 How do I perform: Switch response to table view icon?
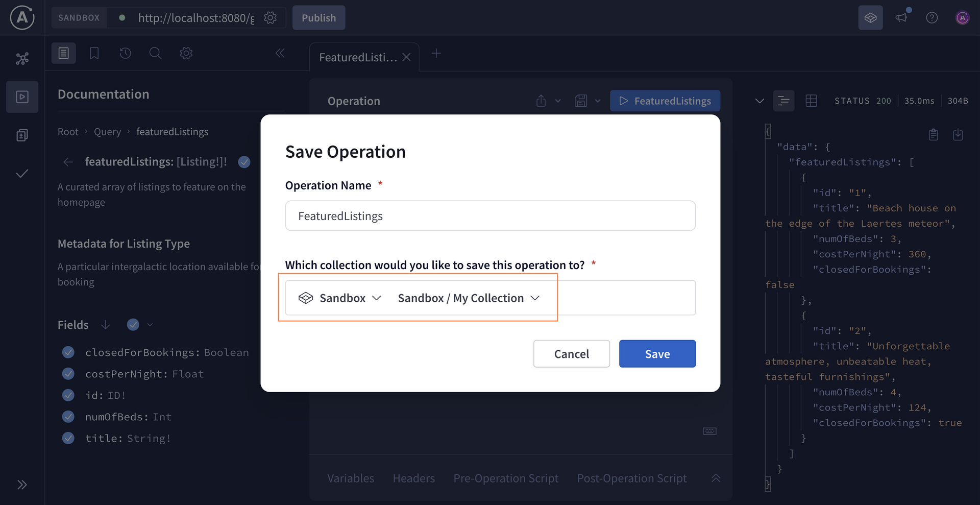point(812,101)
